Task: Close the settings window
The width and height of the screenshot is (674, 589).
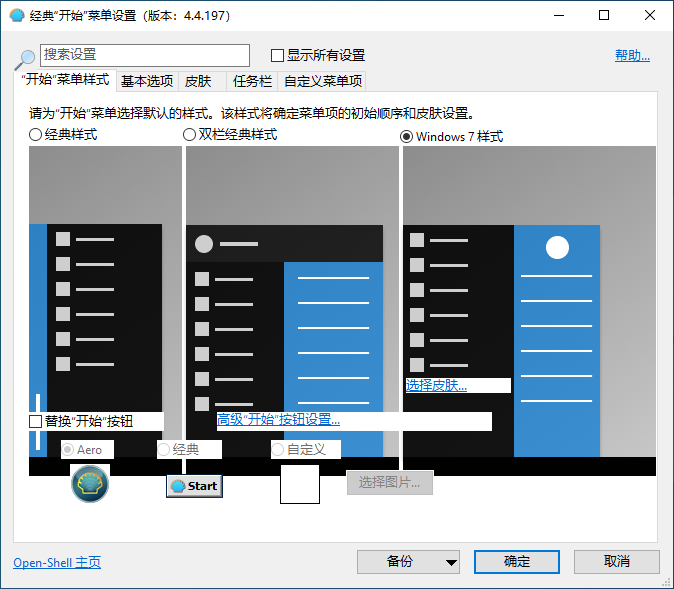Action: click(650, 15)
